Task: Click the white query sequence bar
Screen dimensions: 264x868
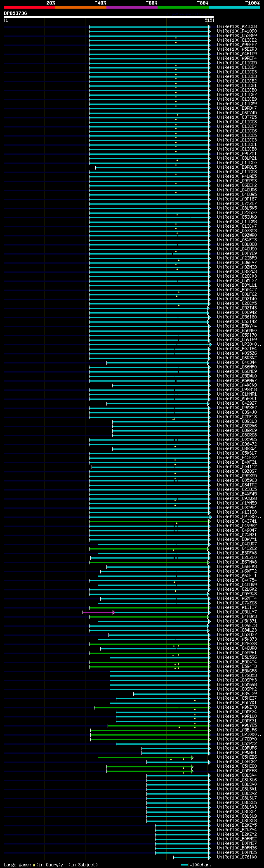Action: pyautogui.click(x=108, y=17)
